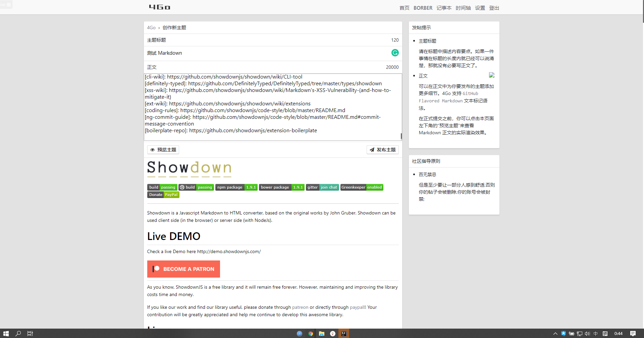
Task: Open the Windows Start menu
Action: 6,333
